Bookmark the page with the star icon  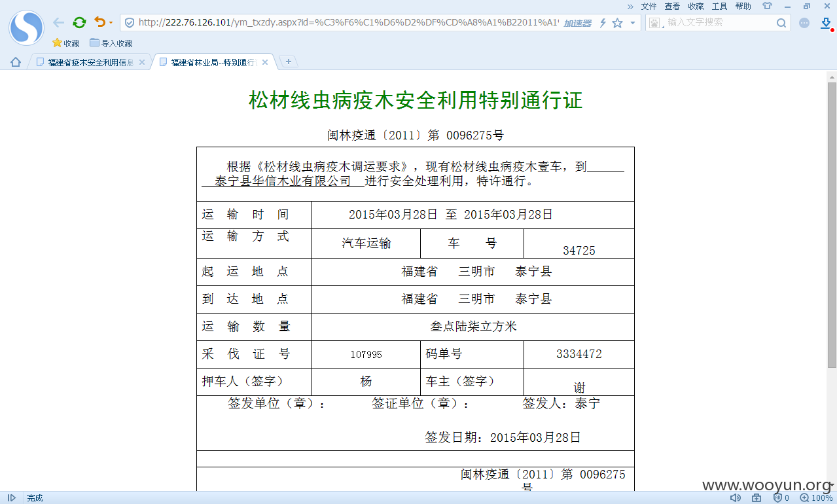[617, 23]
